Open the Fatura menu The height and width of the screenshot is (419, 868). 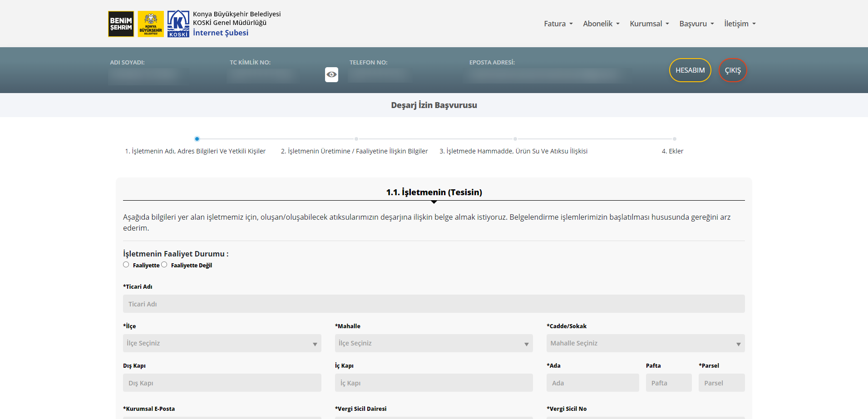[x=558, y=24]
